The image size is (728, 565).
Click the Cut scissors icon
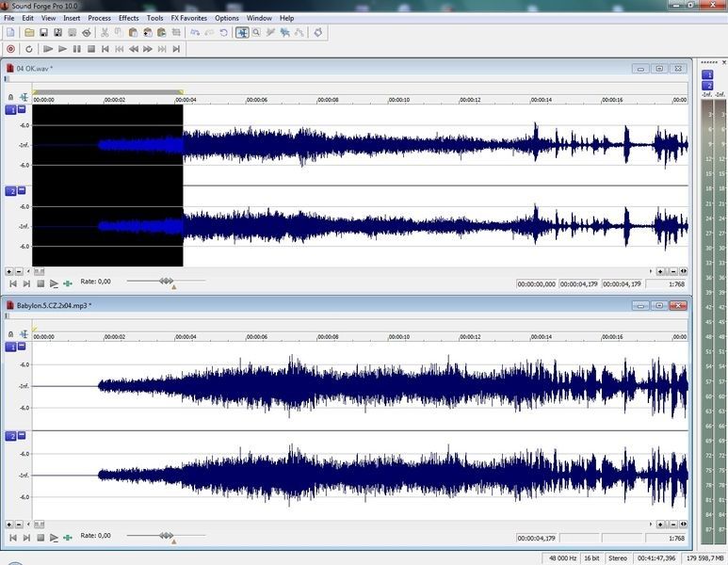click(x=105, y=33)
